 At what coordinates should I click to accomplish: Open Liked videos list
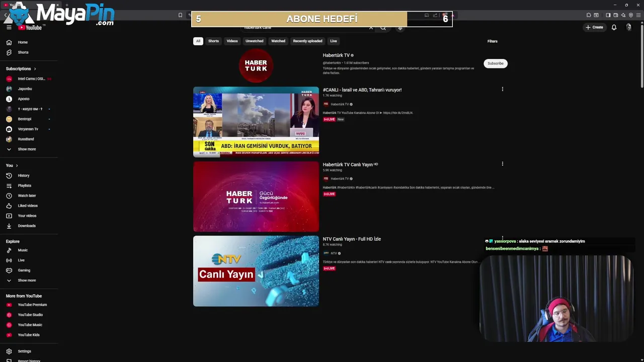[29, 206]
